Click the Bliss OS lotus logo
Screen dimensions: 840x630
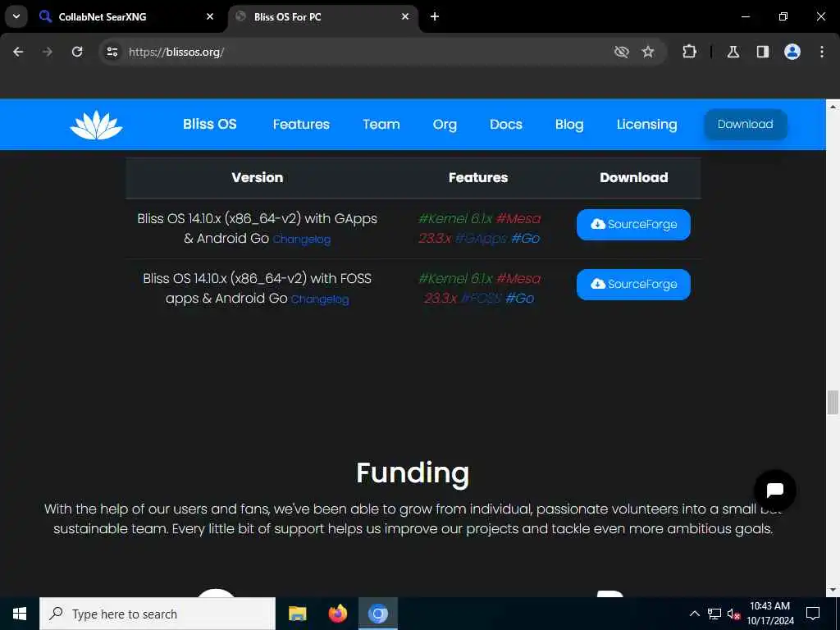(x=97, y=126)
